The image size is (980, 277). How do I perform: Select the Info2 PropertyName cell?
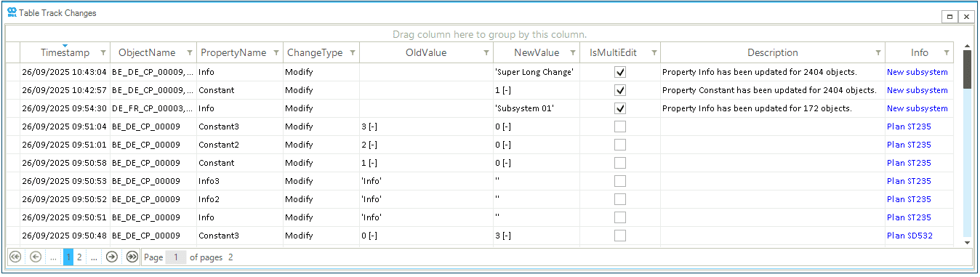point(240,199)
